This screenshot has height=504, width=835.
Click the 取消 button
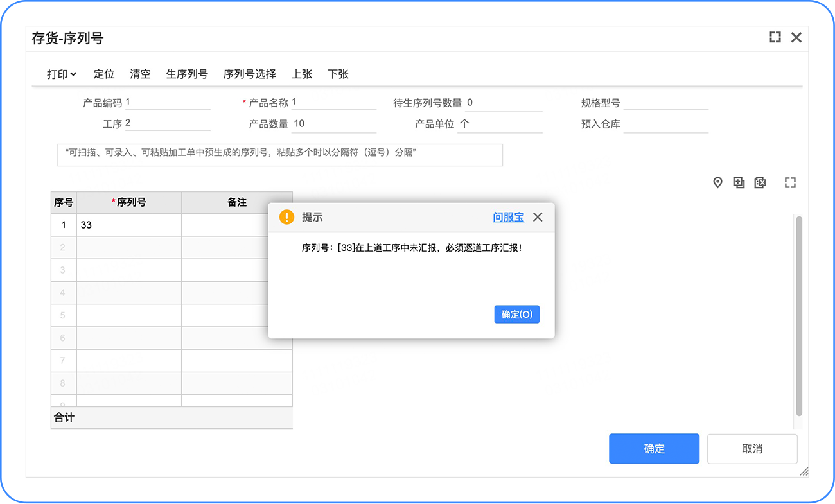click(x=752, y=449)
